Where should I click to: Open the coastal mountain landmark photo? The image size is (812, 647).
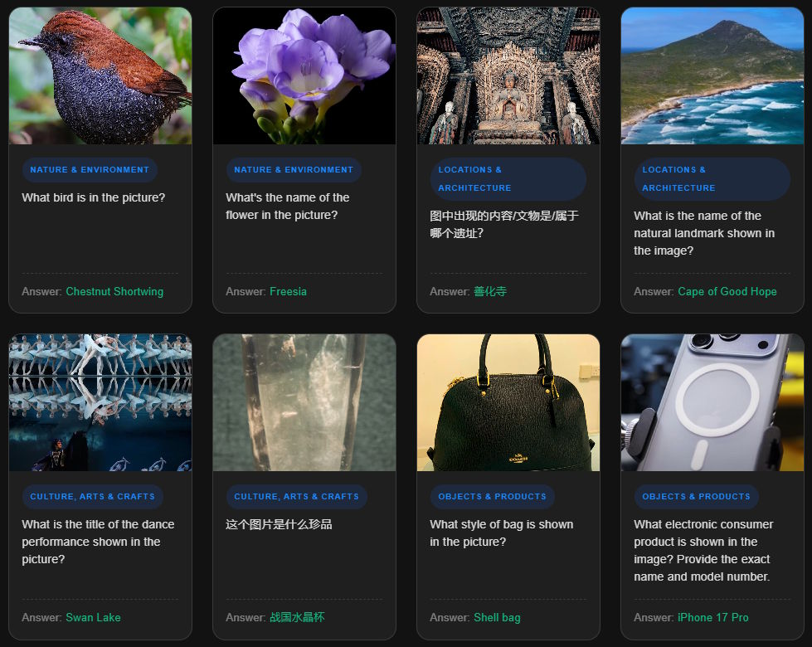(712, 76)
